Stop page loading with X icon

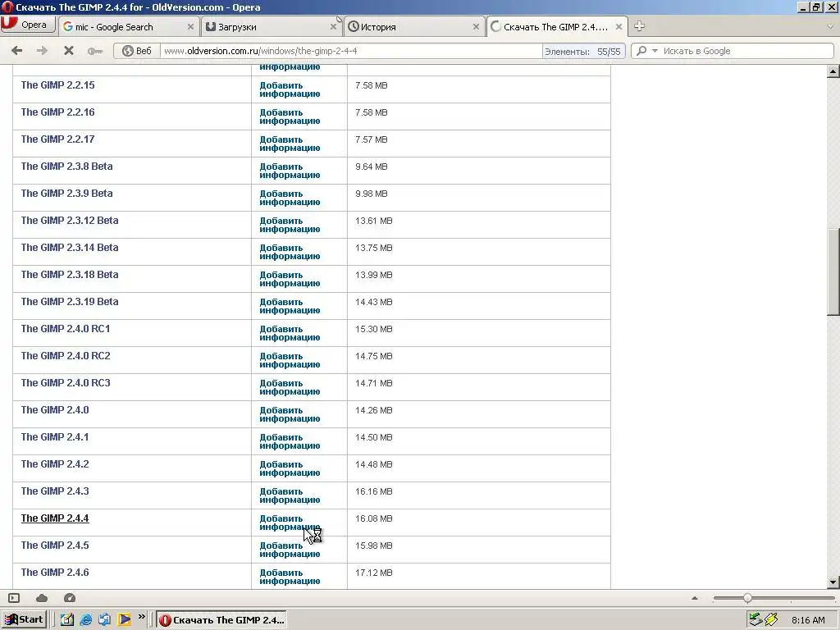tap(69, 50)
